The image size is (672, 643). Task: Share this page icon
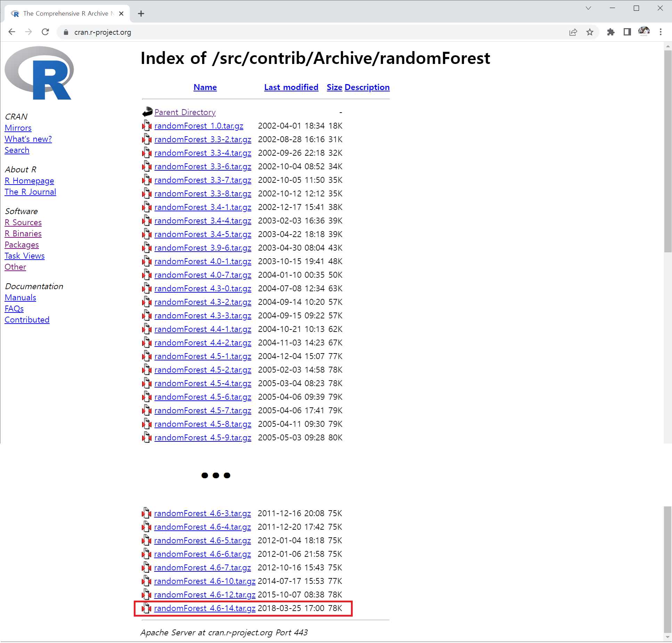point(573,32)
